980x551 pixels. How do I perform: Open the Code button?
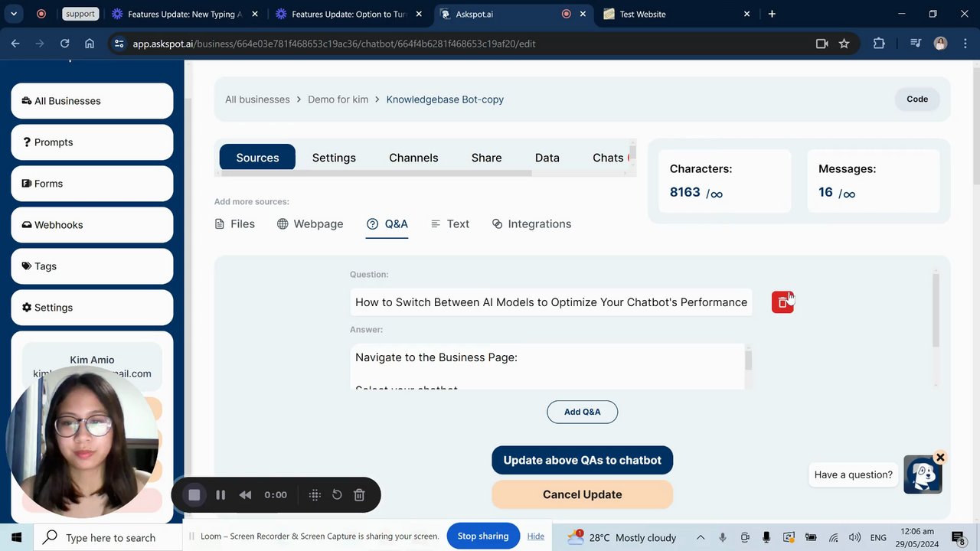pyautogui.click(x=917, y=99)
